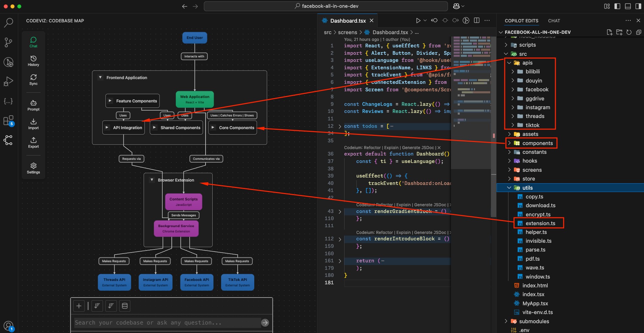
Task: Click the database icon above search box
Action: coord(125,306)
